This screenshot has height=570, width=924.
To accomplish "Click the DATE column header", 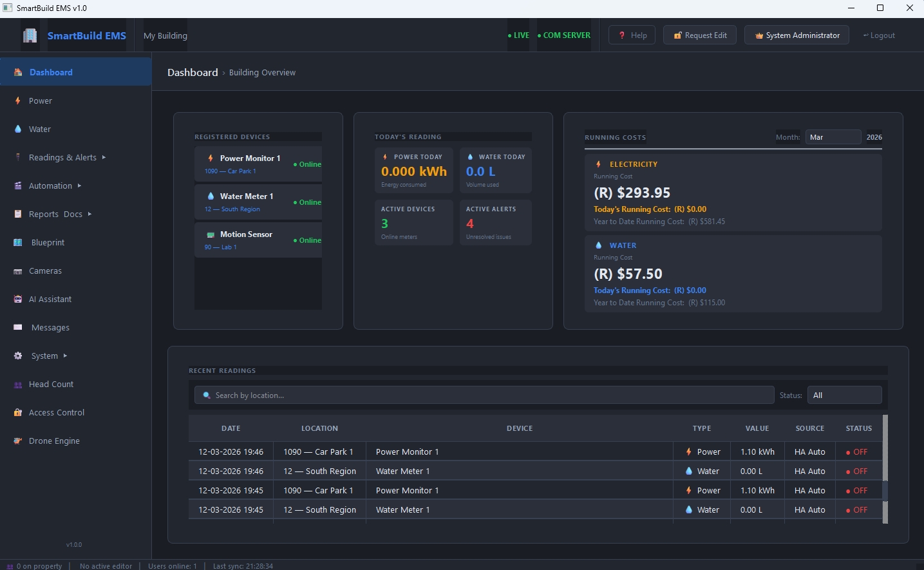I will 231,428.
